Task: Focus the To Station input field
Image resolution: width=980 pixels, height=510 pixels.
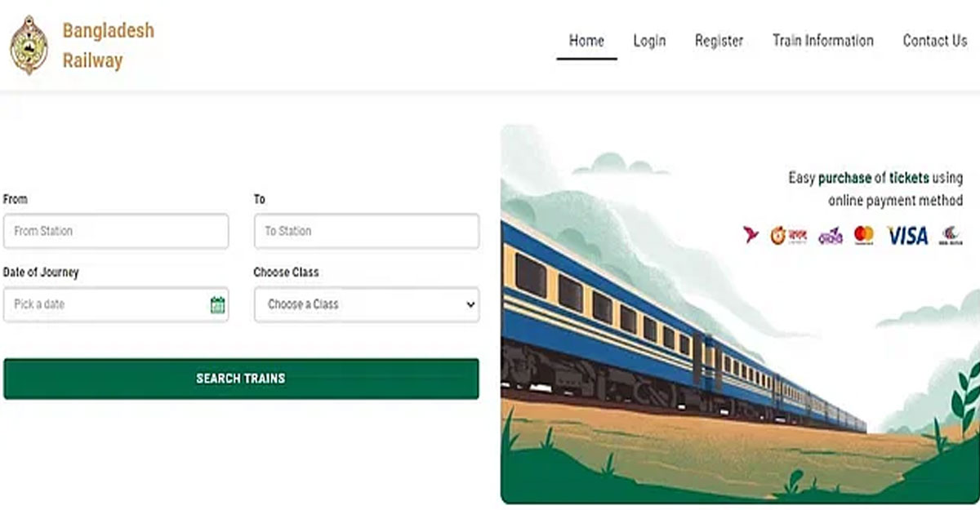Action: pos(367,231)
